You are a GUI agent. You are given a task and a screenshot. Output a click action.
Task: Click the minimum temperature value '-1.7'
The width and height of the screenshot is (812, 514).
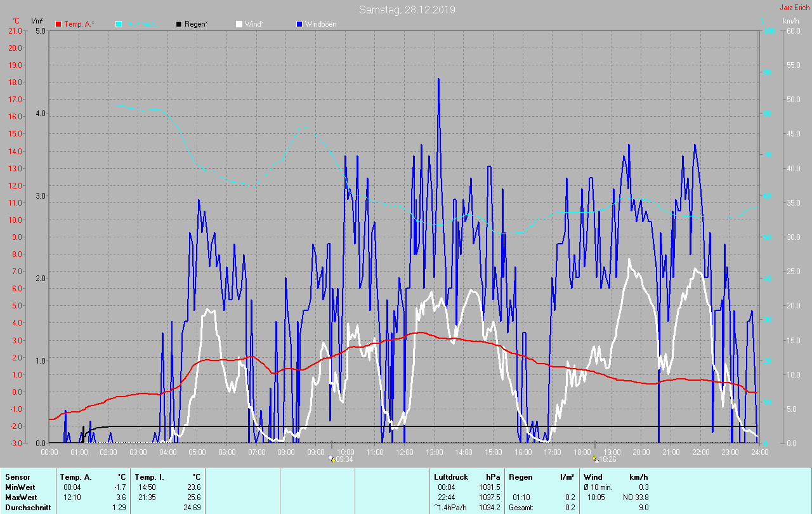[120, 487]
